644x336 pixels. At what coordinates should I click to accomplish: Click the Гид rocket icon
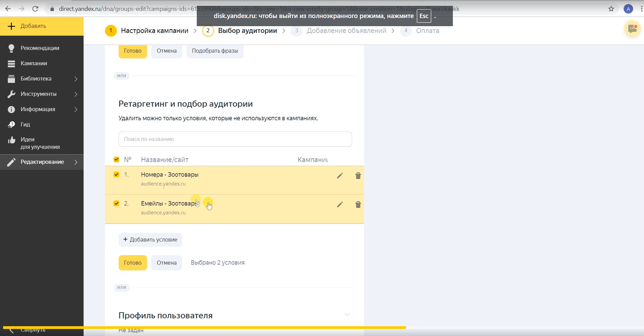(x=11, y=125)
